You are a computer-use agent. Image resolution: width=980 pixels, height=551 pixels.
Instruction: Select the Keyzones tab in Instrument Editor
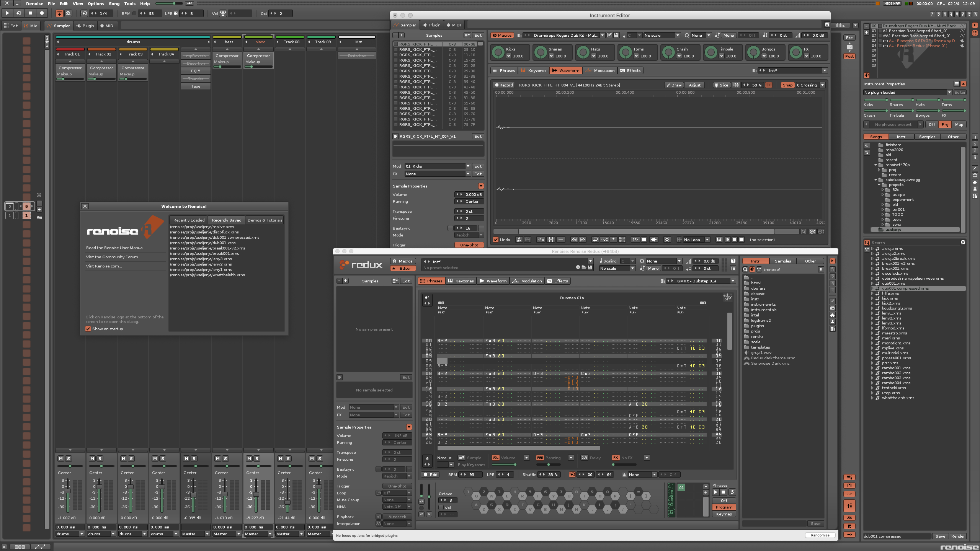point(534,70)
